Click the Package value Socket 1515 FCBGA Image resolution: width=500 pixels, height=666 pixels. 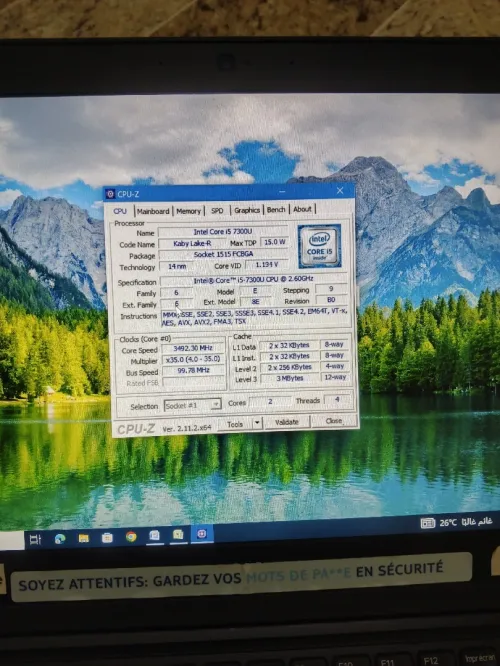tap(223, 254)
